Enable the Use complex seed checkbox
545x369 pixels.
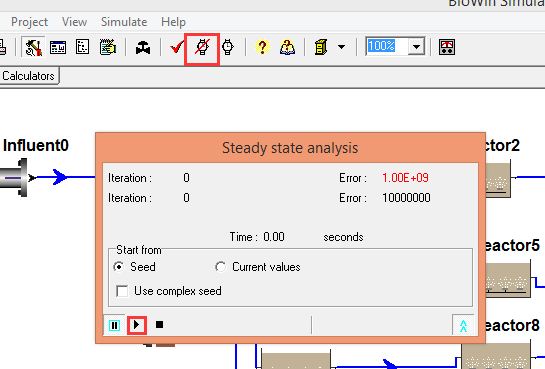[122, 291]
